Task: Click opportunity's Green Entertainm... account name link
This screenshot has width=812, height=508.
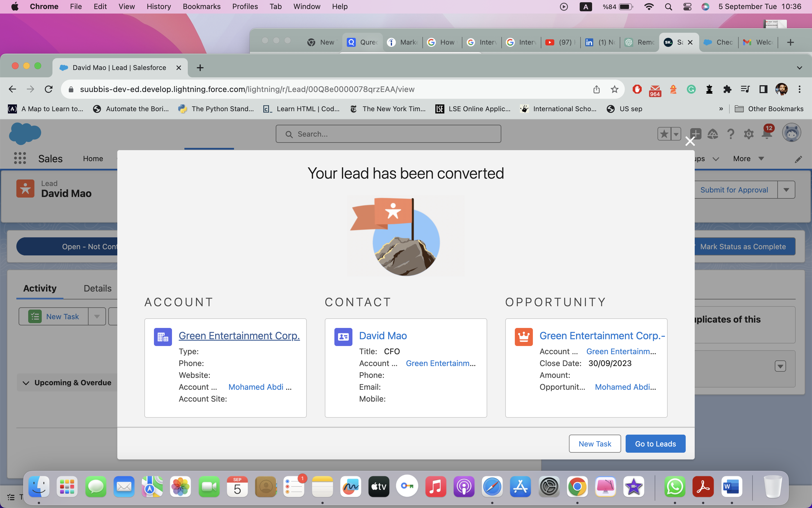Action: point(621,351)
